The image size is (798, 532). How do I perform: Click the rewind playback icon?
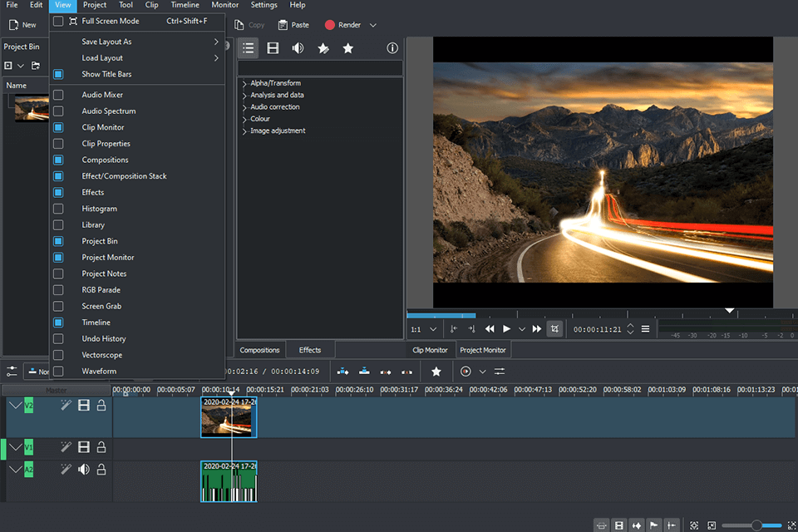tap(490, 329)
